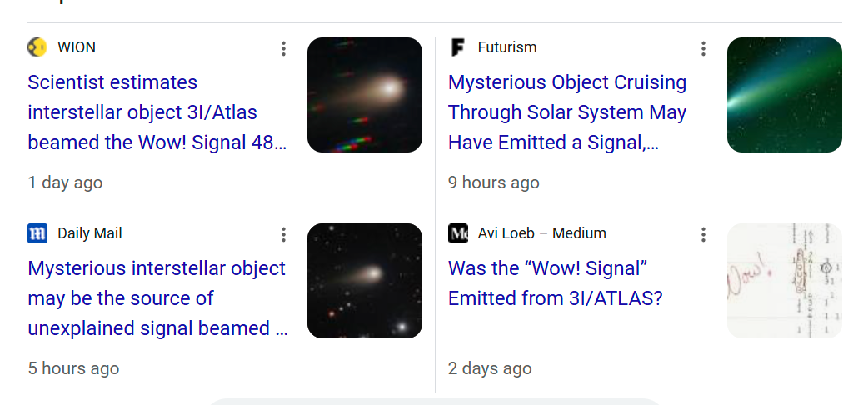868x405 pixels.
Task: Click the WION article comet thumbnail
Action: point(365,95)
